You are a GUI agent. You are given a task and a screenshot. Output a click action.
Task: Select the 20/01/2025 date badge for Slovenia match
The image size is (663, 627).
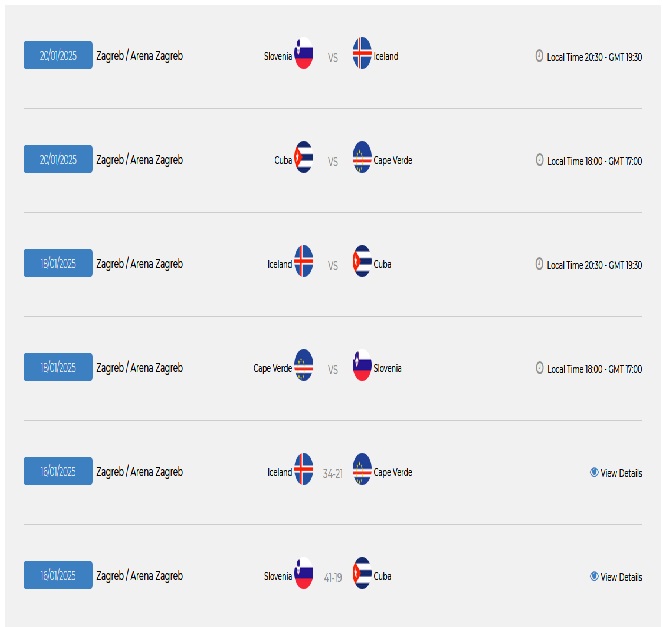(58, 55)
